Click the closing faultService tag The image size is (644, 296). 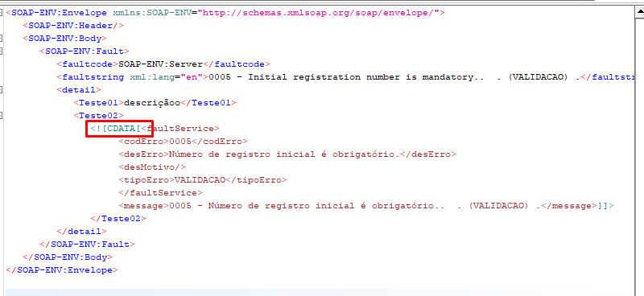pos(160,192)
